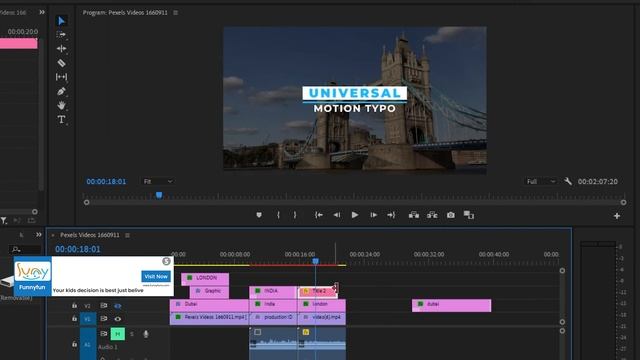Image resolution: width=640 pixels, height=360 pixels.
Task: Click the Mark In button
Action: pyautogui.click(x=278, y=215)
